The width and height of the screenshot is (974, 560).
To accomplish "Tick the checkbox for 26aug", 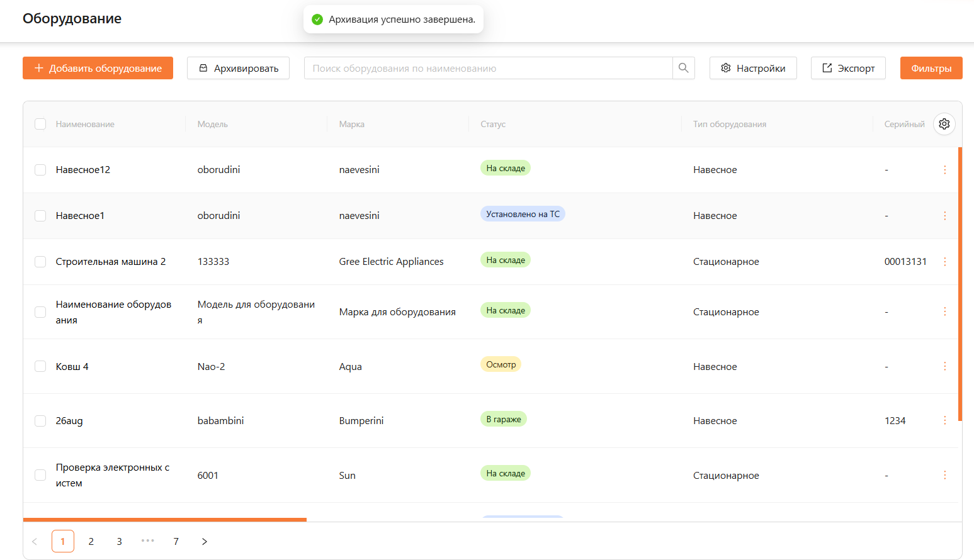I will pos(40,421).
